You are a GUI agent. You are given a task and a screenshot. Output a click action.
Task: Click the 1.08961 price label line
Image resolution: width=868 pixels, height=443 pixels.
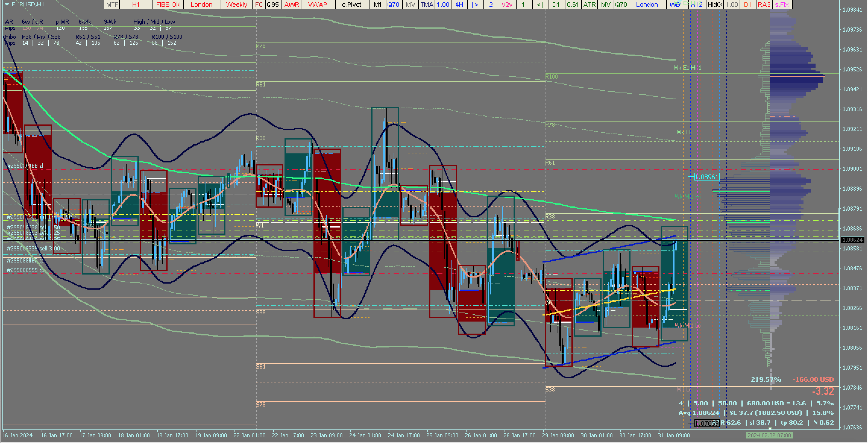706,177
